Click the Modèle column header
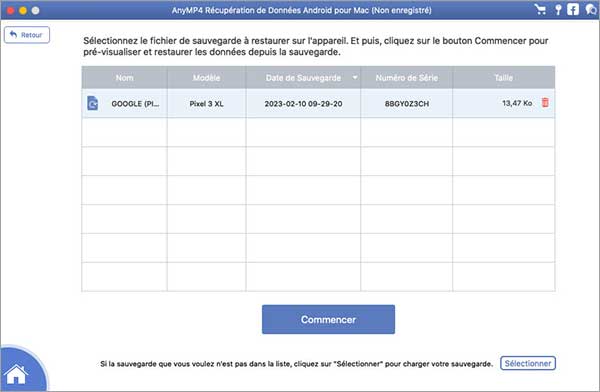 [x=206, y=78]
